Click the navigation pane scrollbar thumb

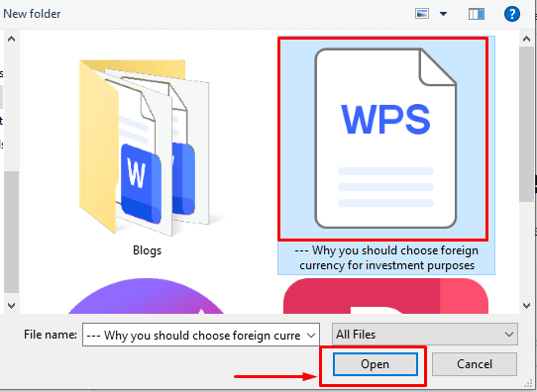point(11,232)
